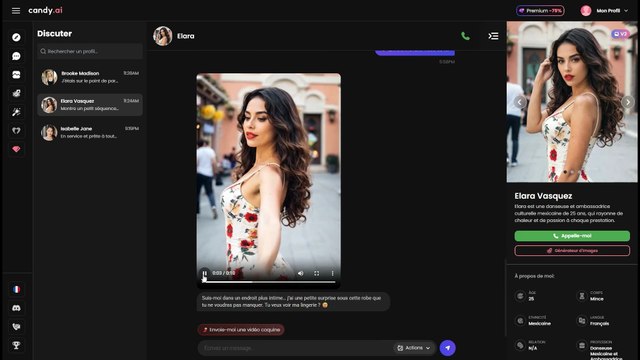Click the 'Discuter' heading
640x360 pixels.
(54, 33)
